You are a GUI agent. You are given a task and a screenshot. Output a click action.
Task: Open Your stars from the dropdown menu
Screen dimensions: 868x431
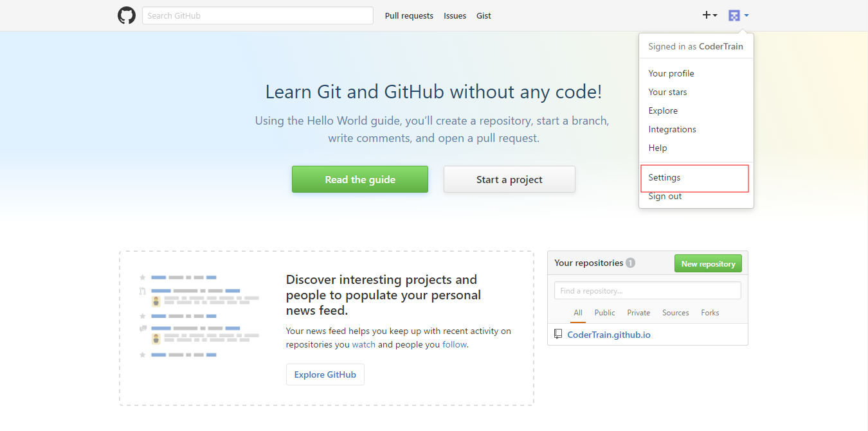click(x=667, y=92)
